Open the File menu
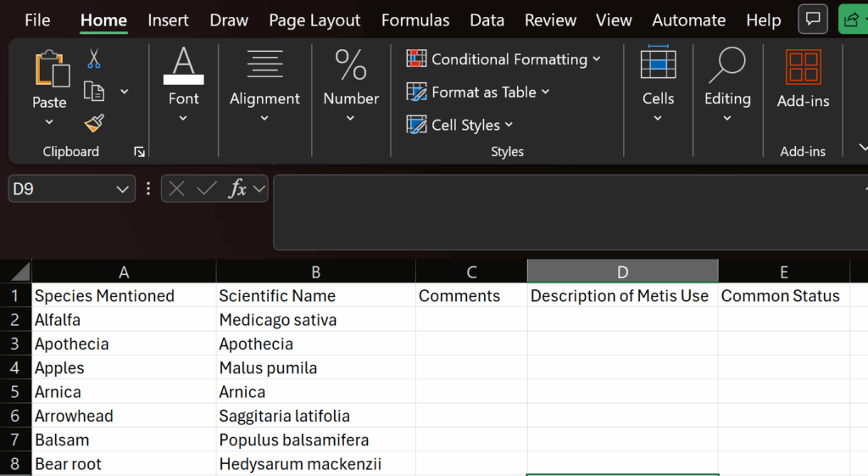Viewport: 868px width, 476px height. click(37, 20)
